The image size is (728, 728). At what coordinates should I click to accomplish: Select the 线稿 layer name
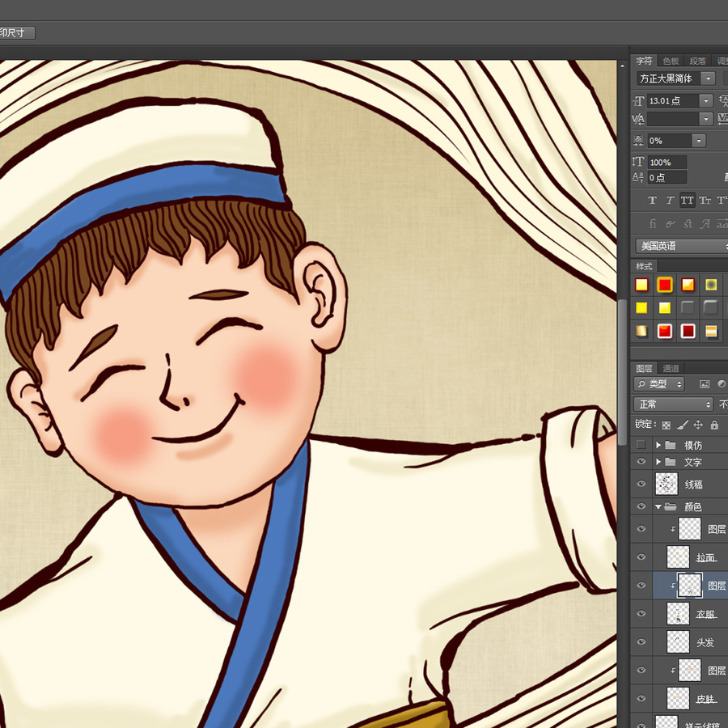(694, 485)
